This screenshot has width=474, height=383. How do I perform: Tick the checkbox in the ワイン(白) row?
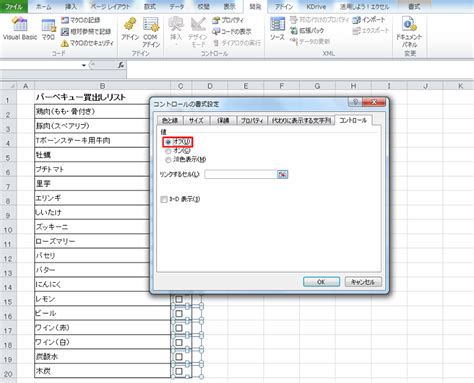(x=179, y=342)
